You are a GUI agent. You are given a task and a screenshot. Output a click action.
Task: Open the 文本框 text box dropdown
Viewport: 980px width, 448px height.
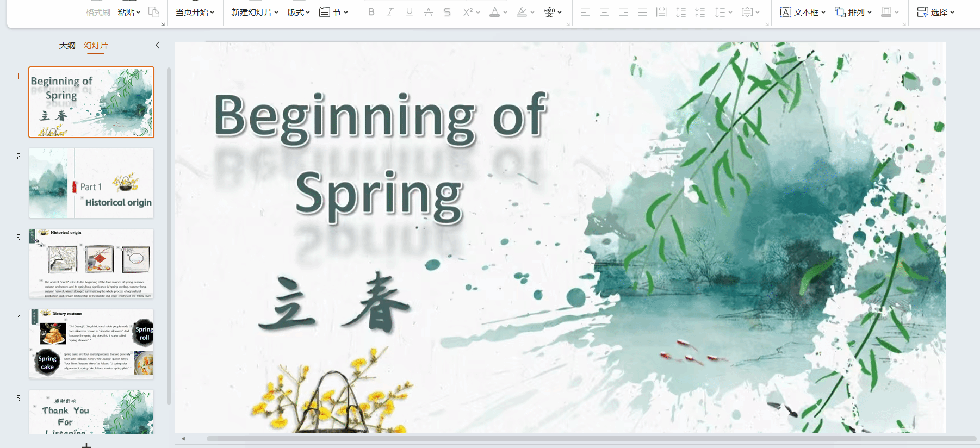tap(803, 12)
